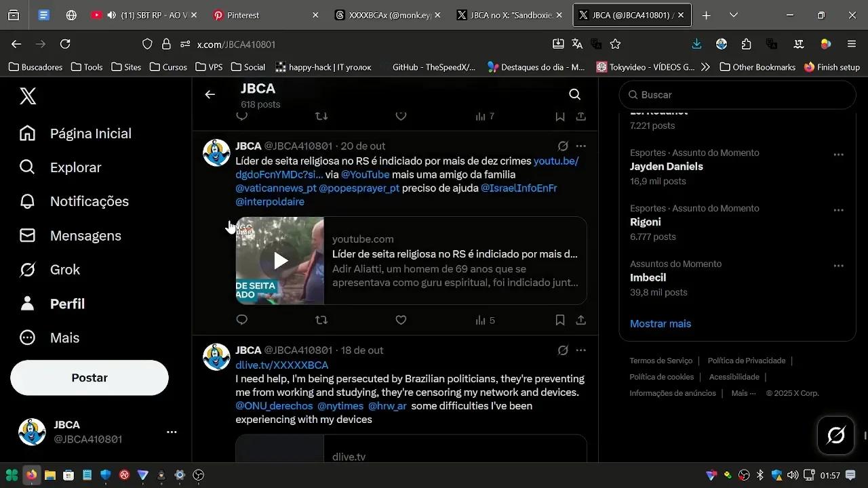Image resolution: width=868 pixels, height=488 pixels.
Task: Bookmark this page with the star icon
Action: click(615, 44)
